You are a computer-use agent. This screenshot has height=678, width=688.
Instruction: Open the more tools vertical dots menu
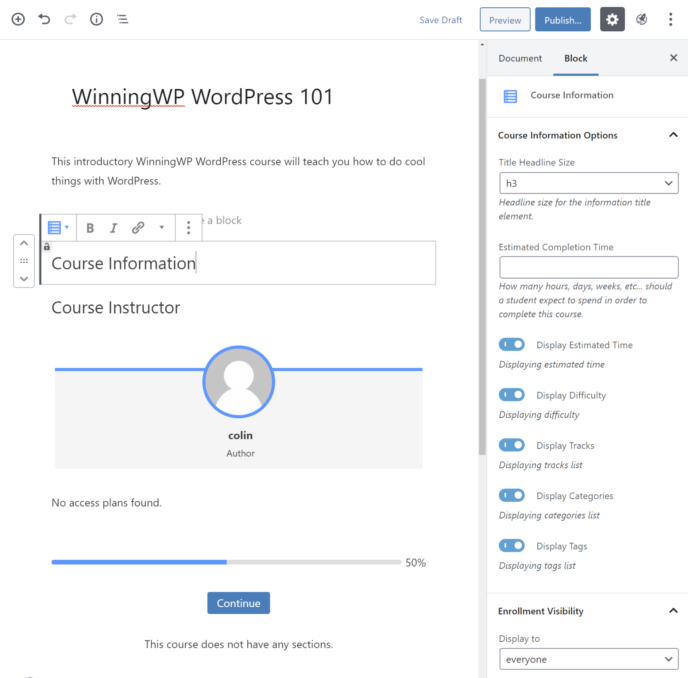tap(670, 19)
